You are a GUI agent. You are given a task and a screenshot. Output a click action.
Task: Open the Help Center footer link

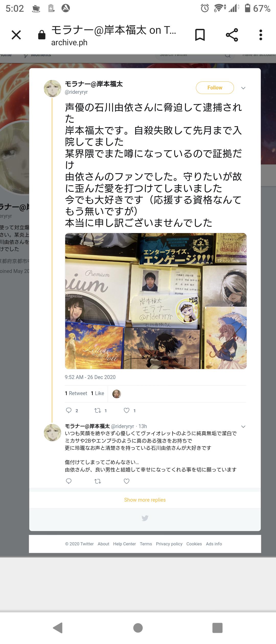(x=124, y=544)
